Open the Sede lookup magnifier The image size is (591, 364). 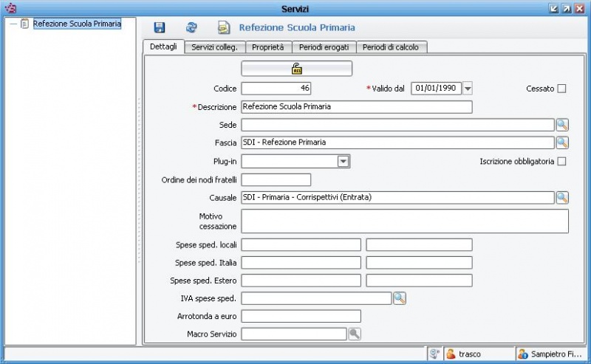[562, 125]
